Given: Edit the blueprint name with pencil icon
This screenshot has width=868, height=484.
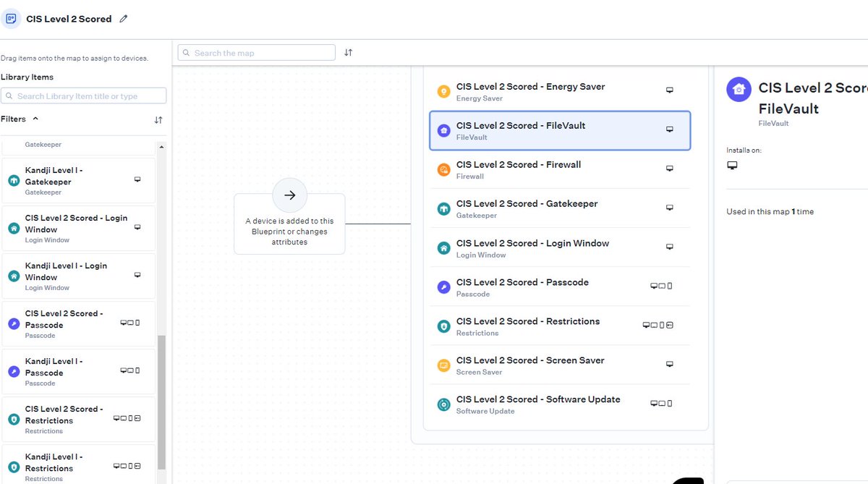Looking at the screenshot, I should (x=124, y=19).
